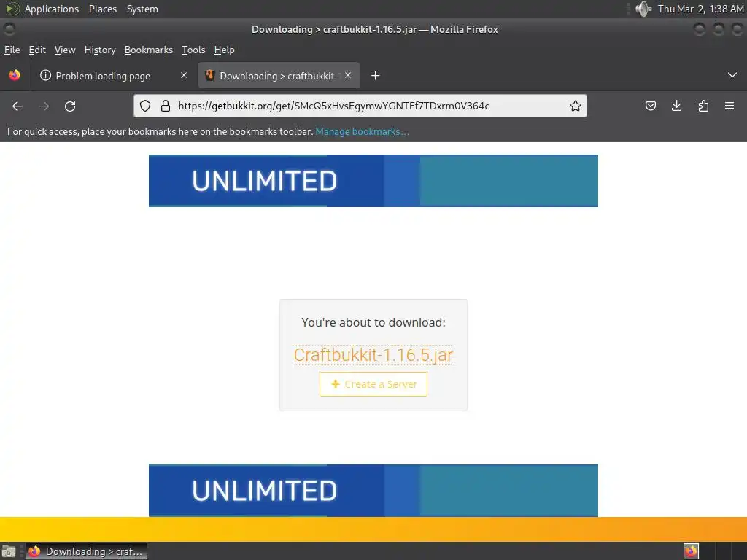Close the Problem loading page tab
This screenshot has width=747, height=560.
[x=184, y=75]
